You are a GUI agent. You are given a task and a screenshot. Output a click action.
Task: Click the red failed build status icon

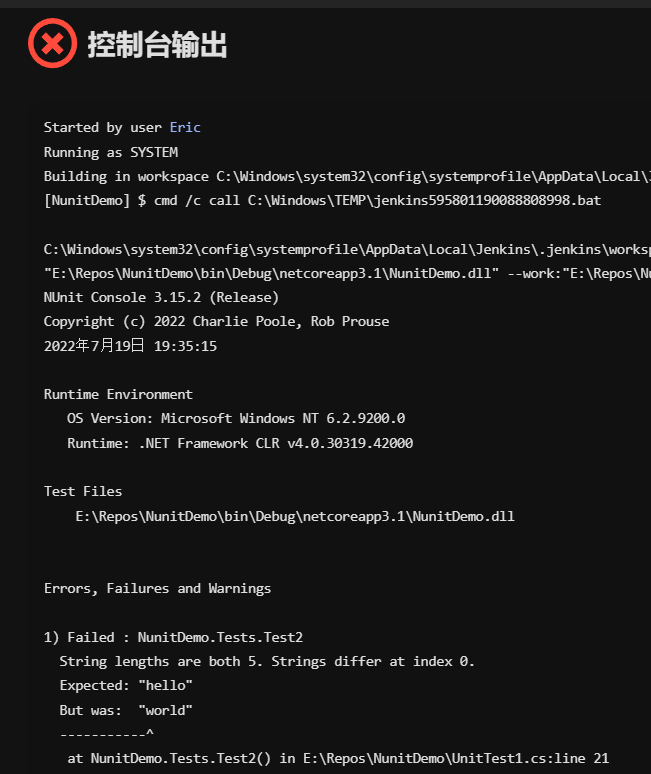click(x=52, y=44)
